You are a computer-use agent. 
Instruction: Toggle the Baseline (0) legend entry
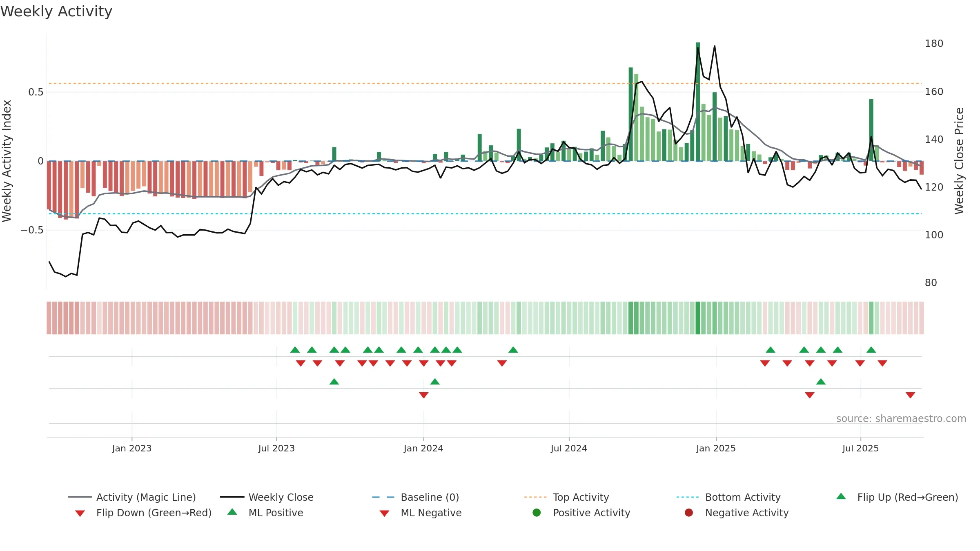point(416,497)
